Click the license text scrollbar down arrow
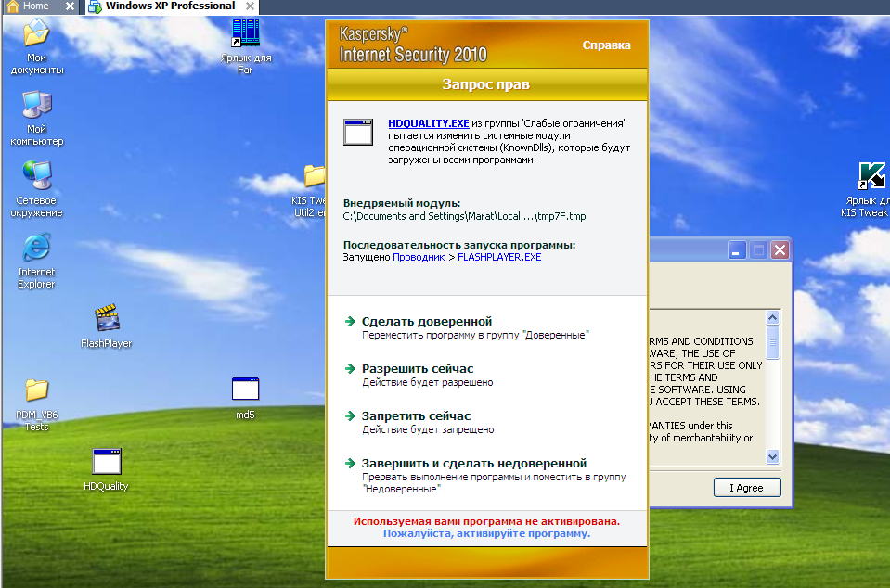 coord(772,456)
